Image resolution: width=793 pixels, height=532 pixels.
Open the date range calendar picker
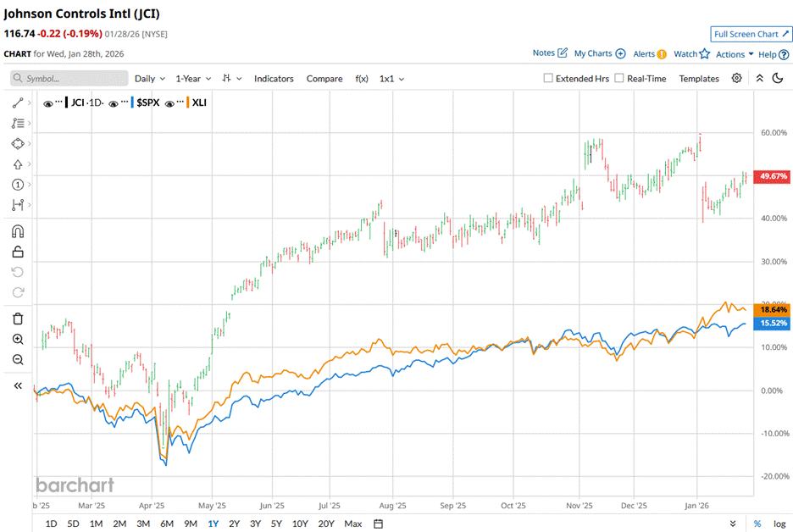tap(379, 523)
